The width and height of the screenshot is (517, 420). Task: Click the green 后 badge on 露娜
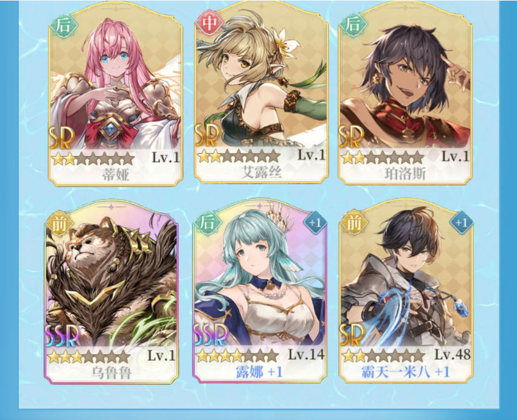208,222
